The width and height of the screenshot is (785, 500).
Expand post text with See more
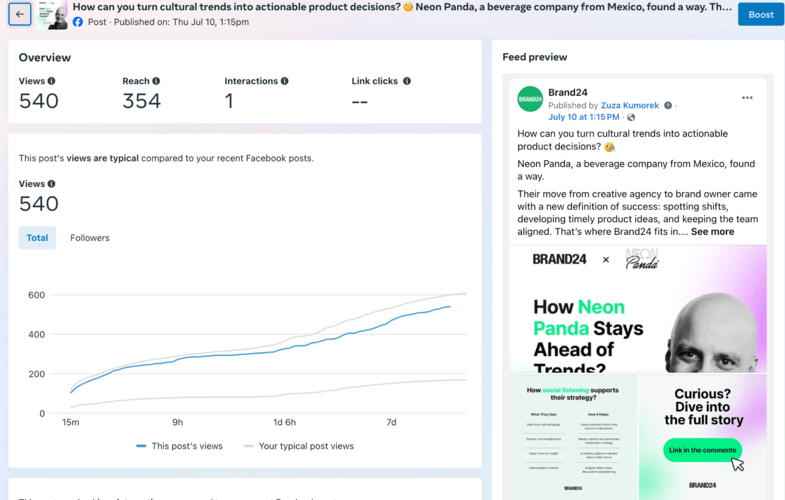pos(712,232)
